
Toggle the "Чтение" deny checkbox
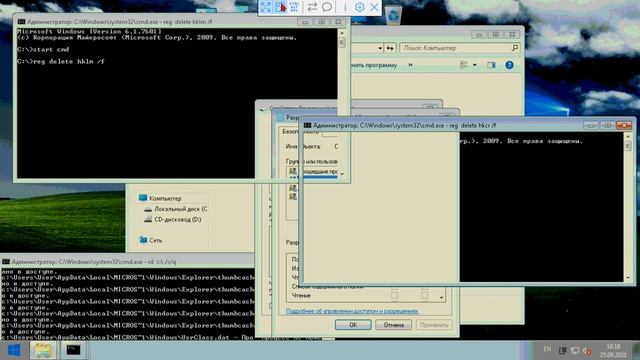tap(424, 295)
